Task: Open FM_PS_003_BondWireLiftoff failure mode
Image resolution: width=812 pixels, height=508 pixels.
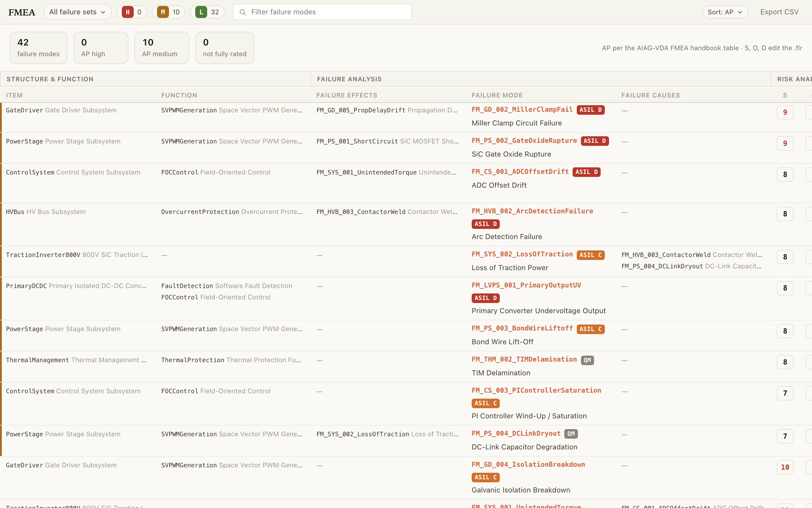Action: [522, 328]
